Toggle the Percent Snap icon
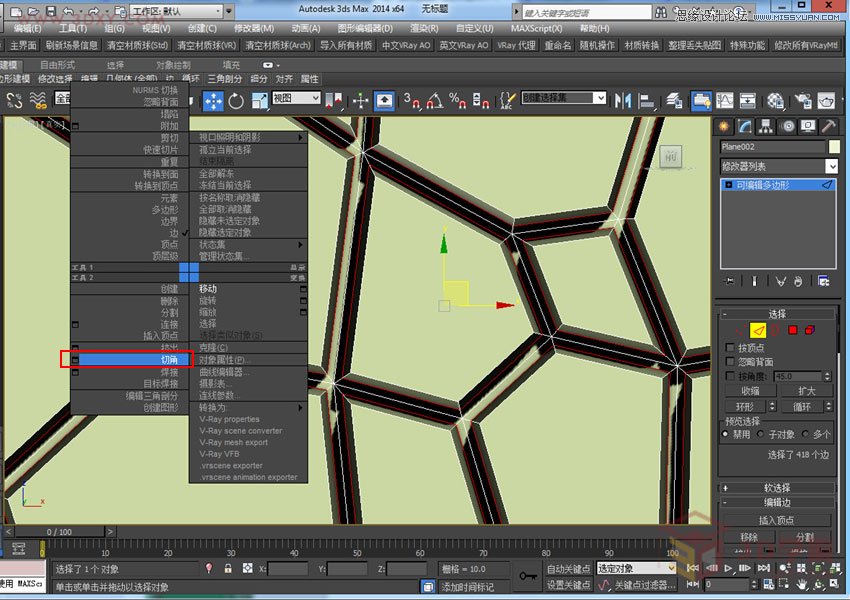The height and width of the screenshot is (600, 850). tap(458, 101)
